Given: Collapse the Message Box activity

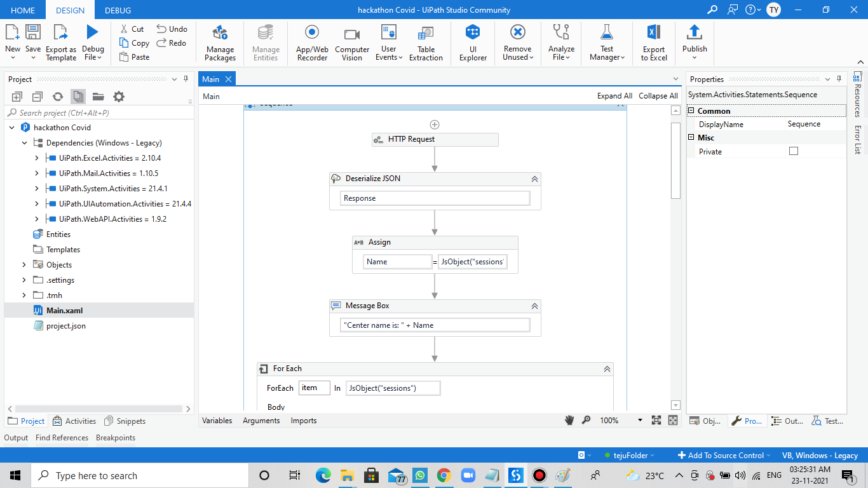Looking at the screenshot, I should (534, 306).
